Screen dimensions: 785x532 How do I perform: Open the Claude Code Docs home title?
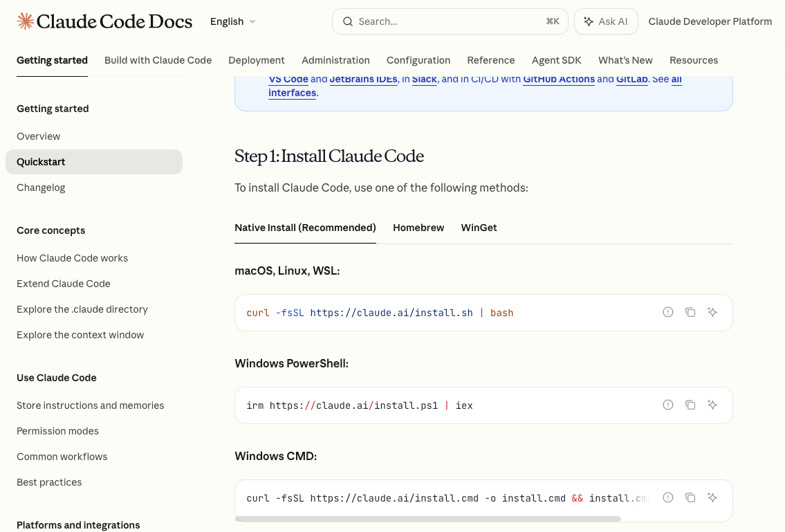(114, 21)
